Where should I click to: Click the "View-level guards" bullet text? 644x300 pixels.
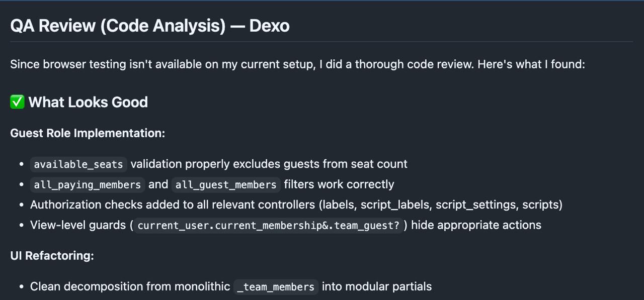click(x=78, y=225)
